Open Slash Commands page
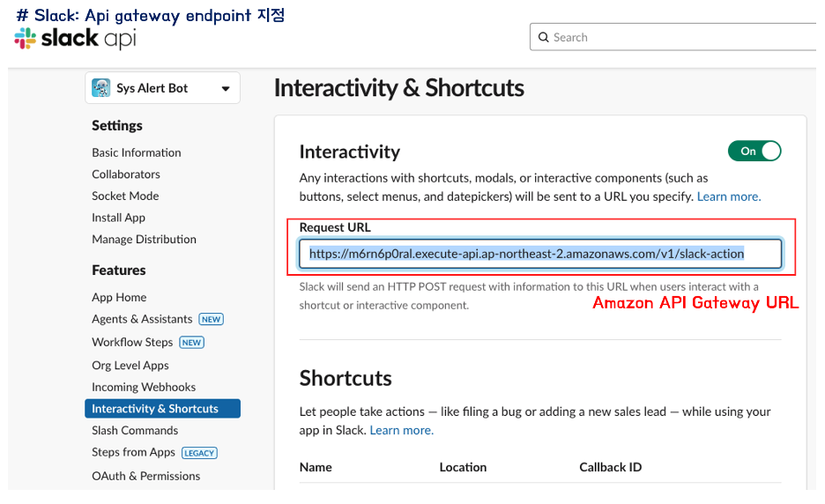 (135, 430)
